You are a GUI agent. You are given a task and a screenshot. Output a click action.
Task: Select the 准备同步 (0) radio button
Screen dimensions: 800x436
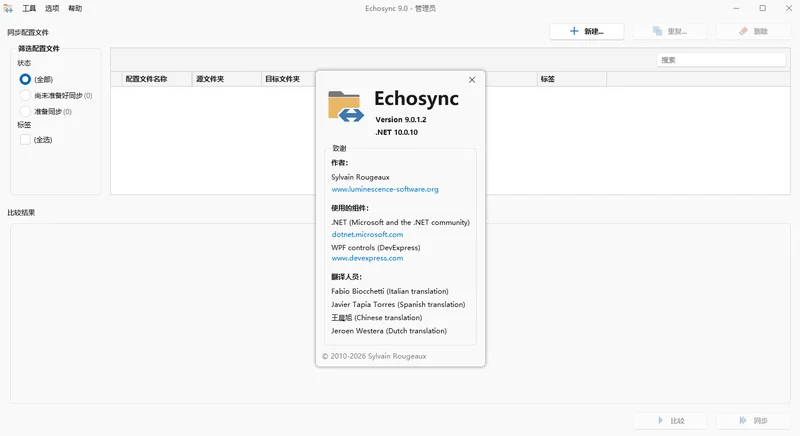coord(25,111)
